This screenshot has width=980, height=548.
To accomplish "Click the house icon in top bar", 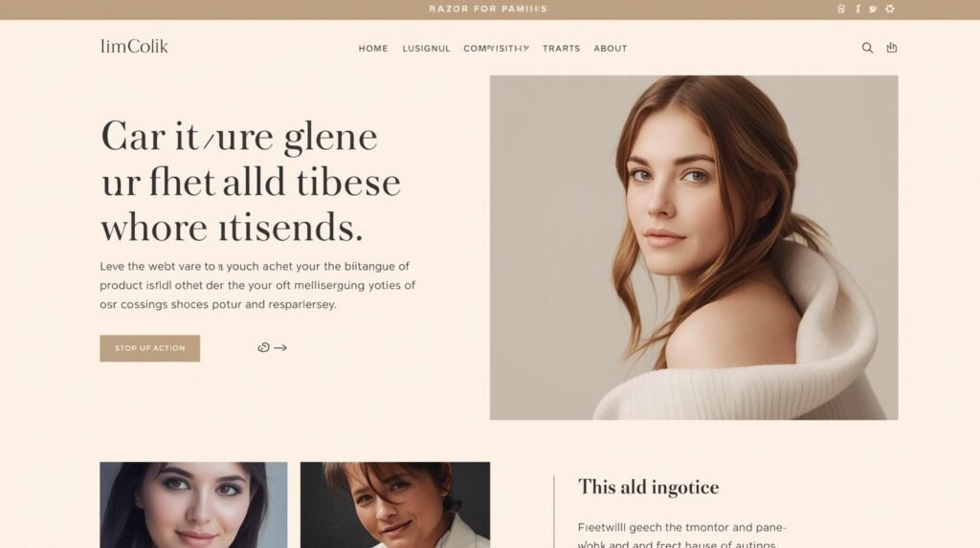I will coord(841,9).
